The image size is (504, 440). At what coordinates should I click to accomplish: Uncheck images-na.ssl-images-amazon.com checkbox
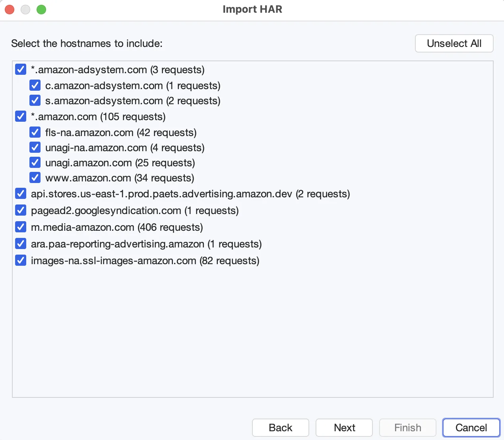click(21, 261)
